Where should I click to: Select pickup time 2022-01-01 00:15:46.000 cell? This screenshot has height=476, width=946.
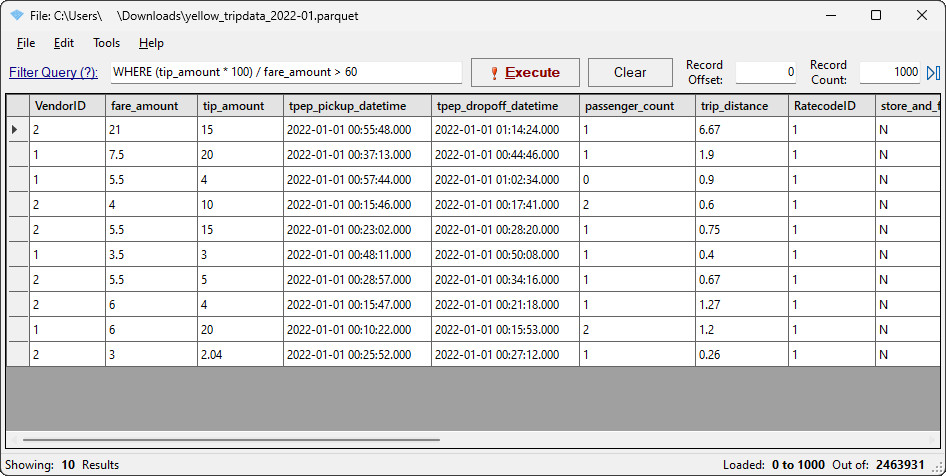coord(357,205)
